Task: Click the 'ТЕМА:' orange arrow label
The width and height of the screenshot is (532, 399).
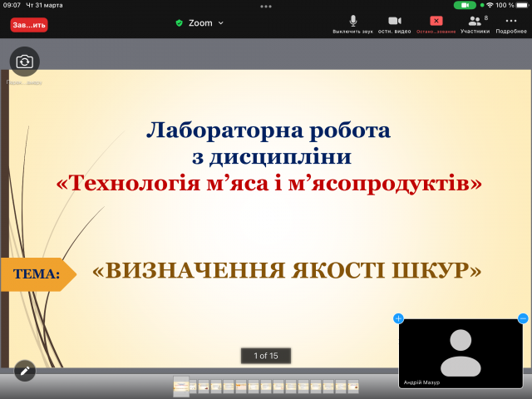Action: 38,274
